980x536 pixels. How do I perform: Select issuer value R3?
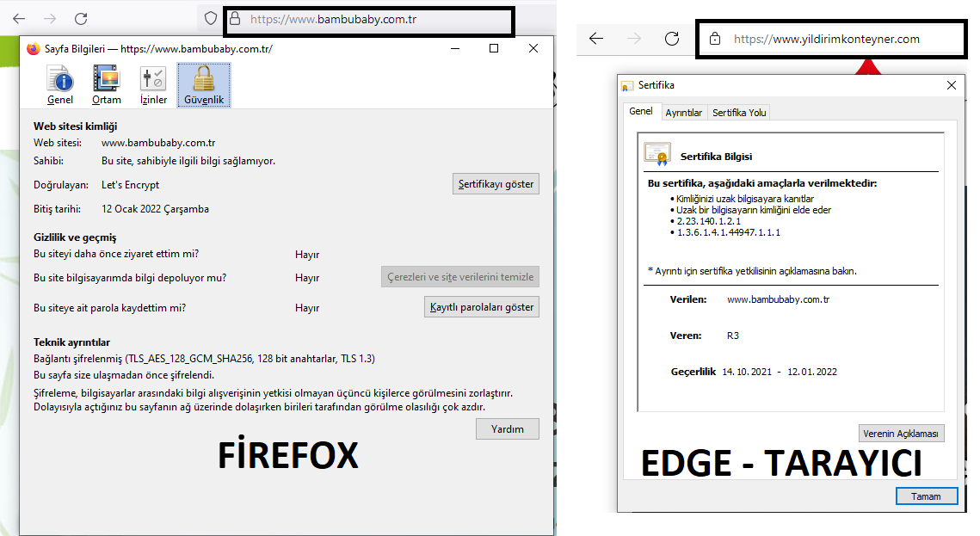(732, 336)
